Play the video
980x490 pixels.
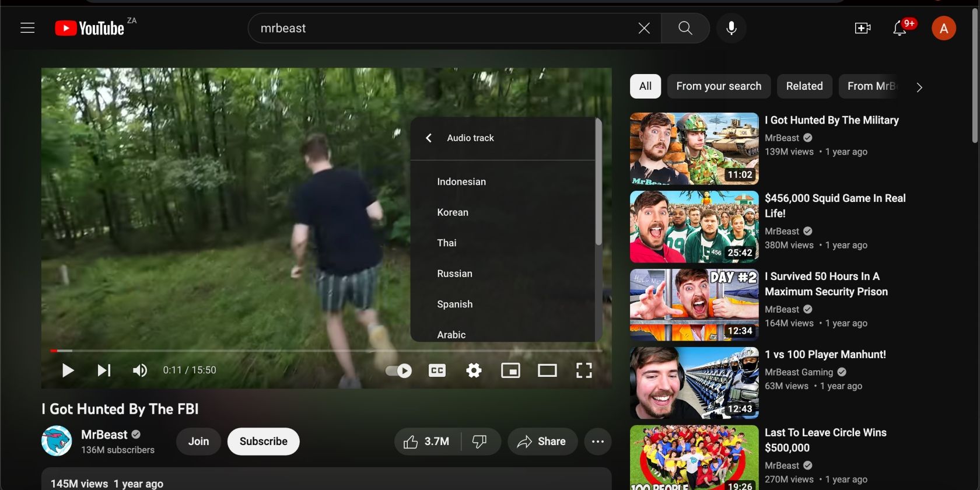point(68,370)
